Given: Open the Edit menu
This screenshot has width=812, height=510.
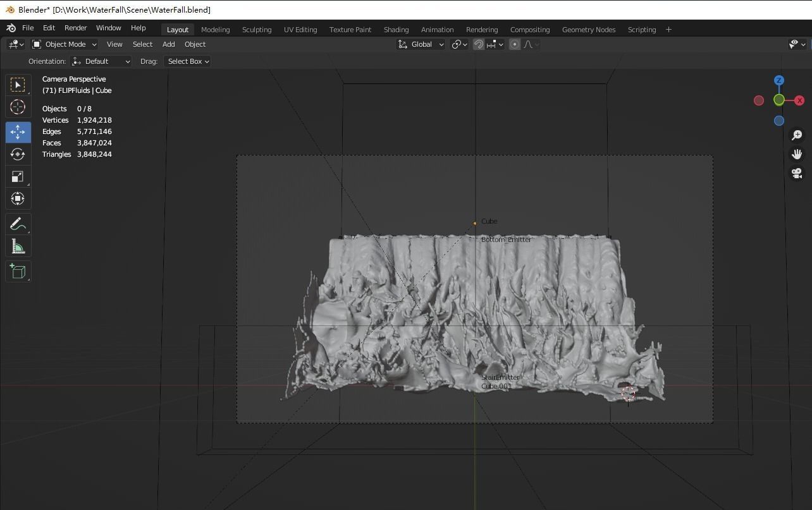Looking at the screenshot, I should click(x=49, y=28).
